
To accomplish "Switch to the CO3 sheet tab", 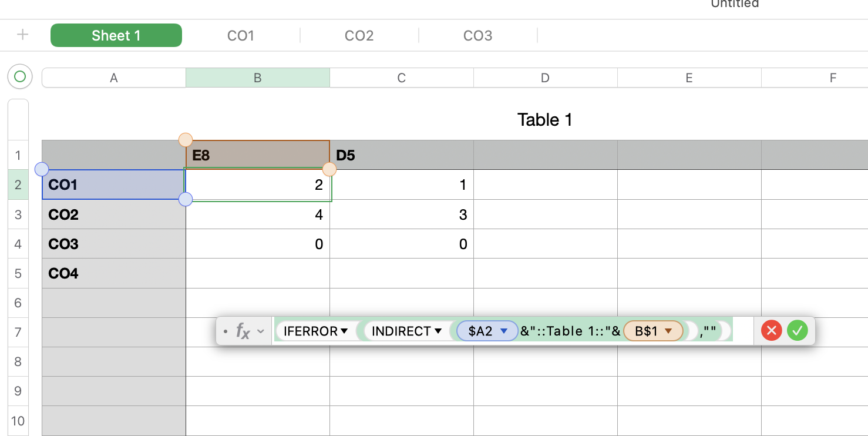I will [477, 36].
